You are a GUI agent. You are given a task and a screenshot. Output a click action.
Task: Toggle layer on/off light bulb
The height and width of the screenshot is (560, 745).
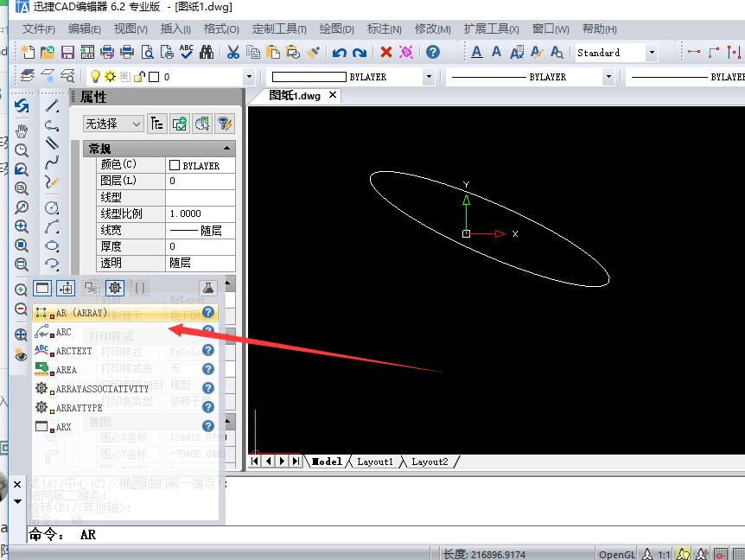[95, 76]
